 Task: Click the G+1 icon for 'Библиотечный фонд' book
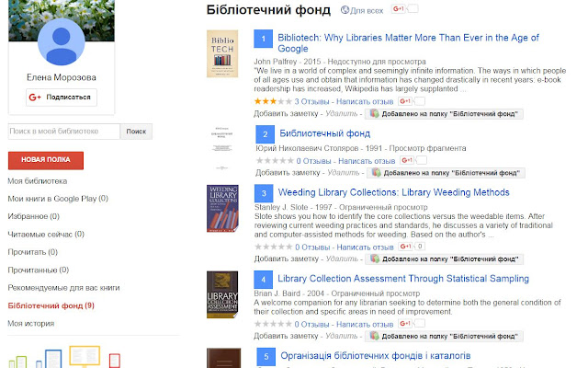407,160
